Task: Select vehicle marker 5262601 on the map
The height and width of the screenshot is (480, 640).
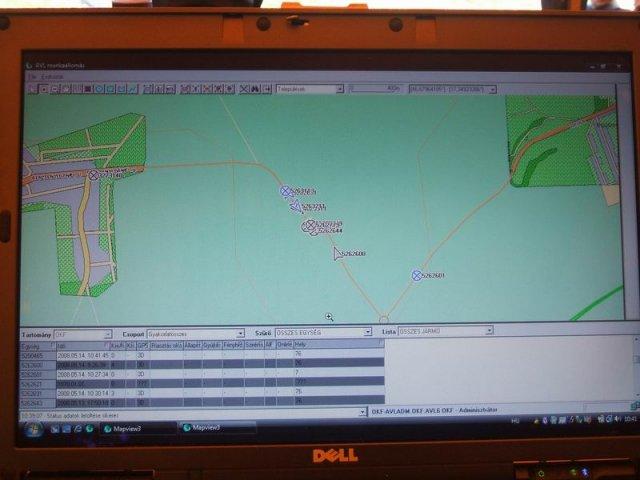Action: (x=417, y=275)
